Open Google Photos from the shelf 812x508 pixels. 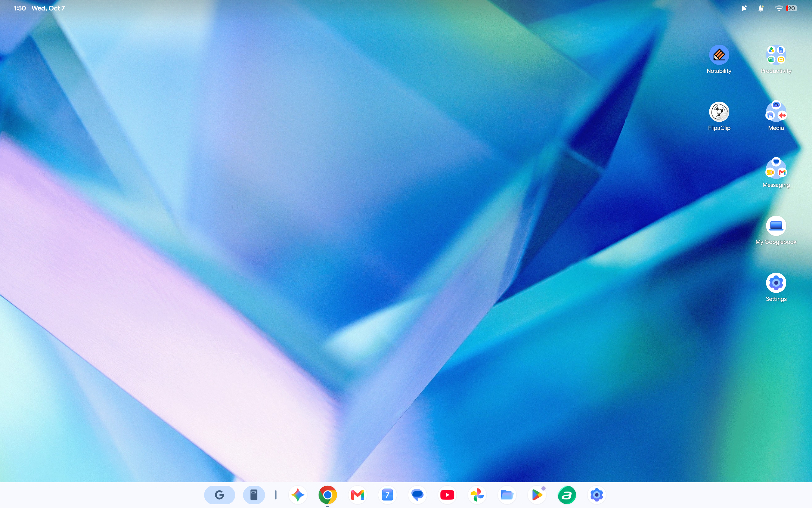[477, 495]
